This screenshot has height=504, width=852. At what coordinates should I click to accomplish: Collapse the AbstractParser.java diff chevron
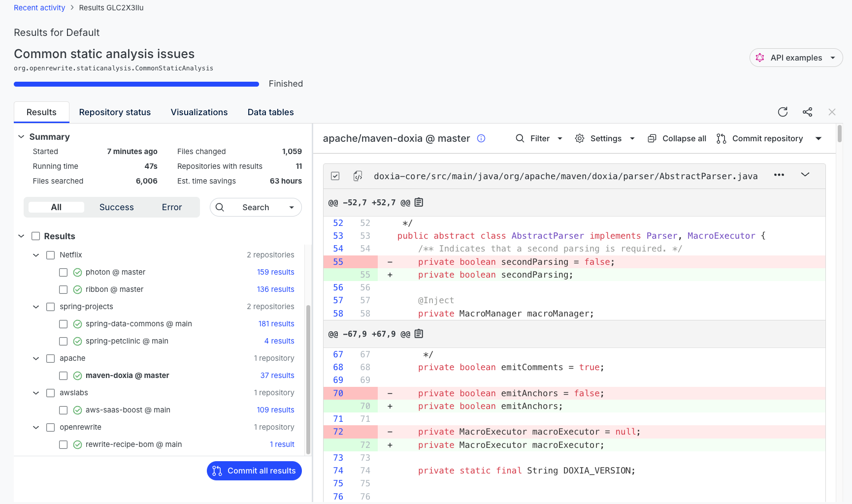[x=805, y=175]
